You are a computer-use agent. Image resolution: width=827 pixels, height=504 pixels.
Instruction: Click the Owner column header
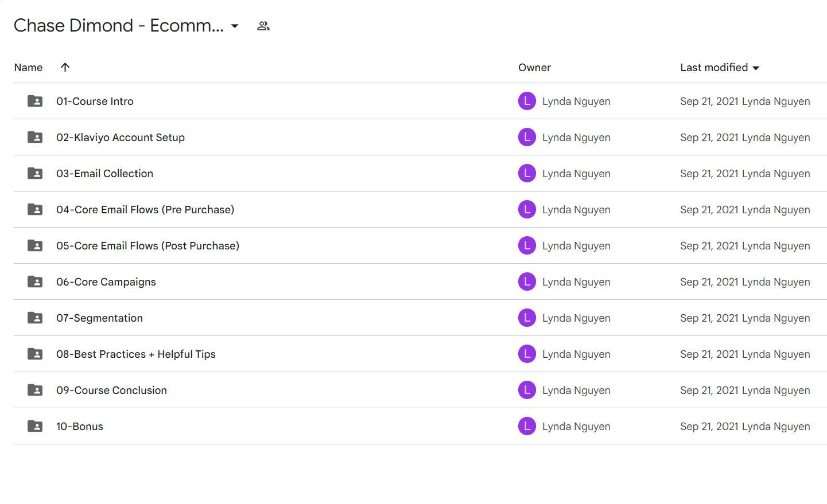pos(534,68)
